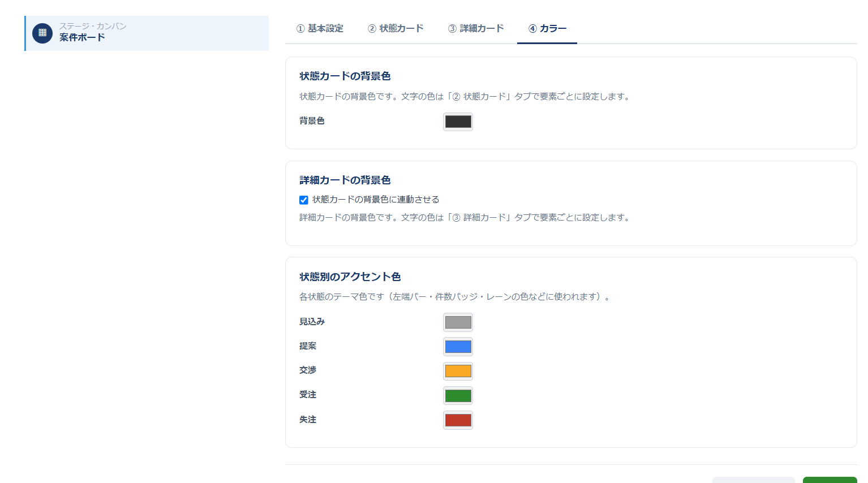Screen dimensions: 868x483
Task: Click the 提案 label
Action: (x=308, y=346)
